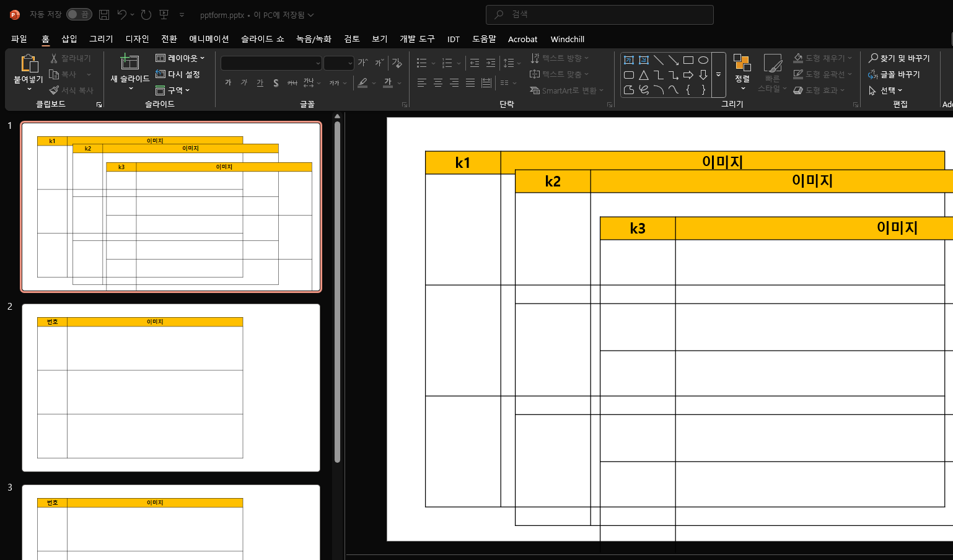This screenshot has height=560, width=953.
Task: Click Replace Fonts (글꼴 바꾸기)
Action: [x=894, y=74]
